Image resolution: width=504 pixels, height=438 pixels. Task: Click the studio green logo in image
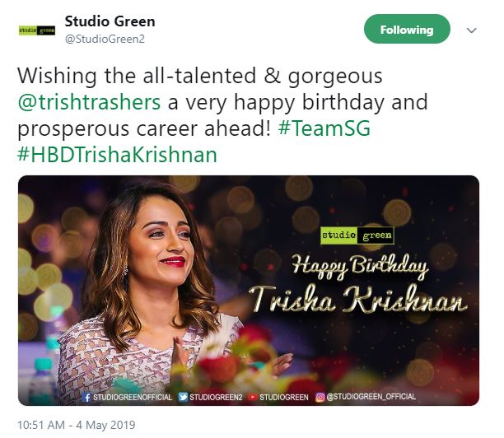click(x=357, y=235)
